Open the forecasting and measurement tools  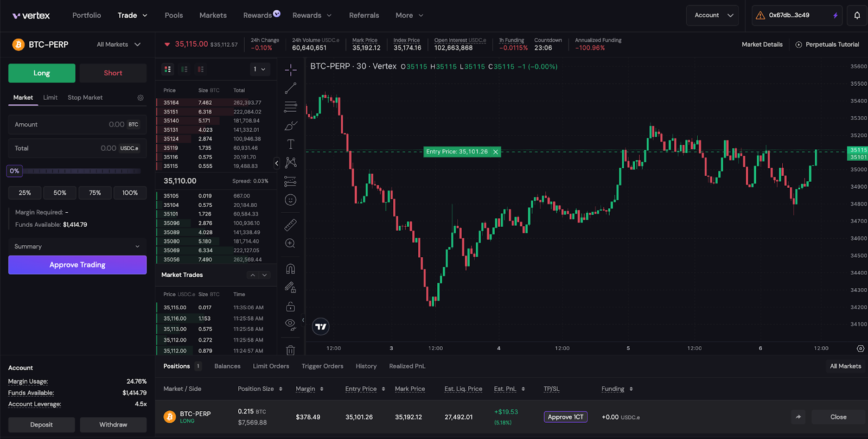point(291,181)
